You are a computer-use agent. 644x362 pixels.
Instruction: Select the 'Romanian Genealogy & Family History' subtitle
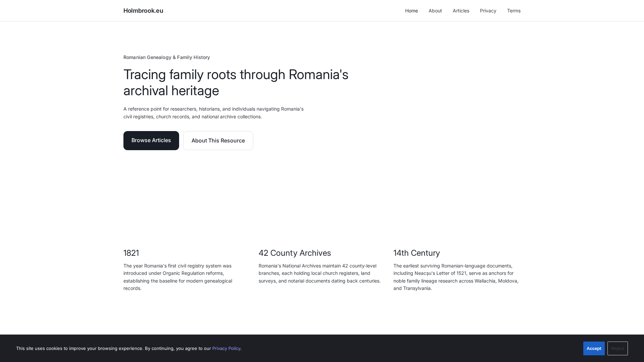[167, 57]
